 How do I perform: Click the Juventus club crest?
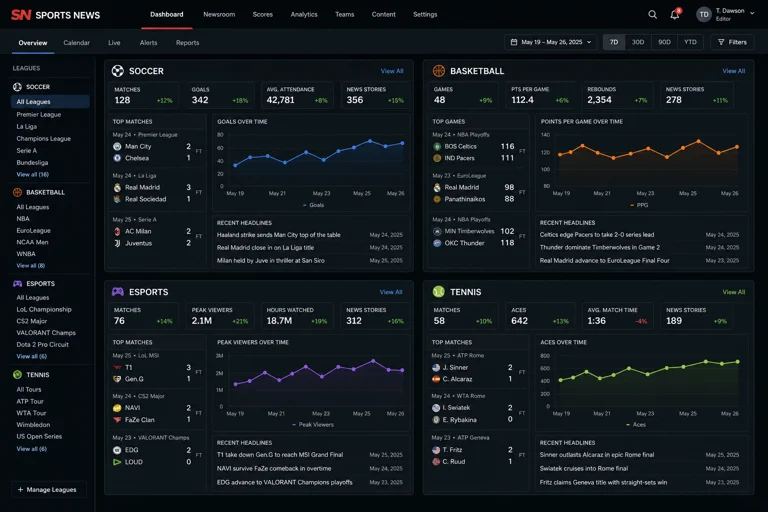pyautogui.click(x=117, y=243)
